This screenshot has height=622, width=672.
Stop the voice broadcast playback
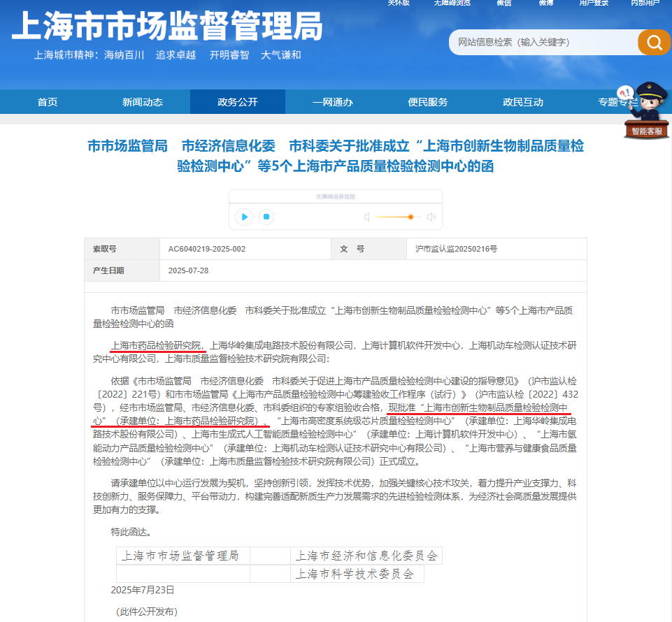click(266, 217)
